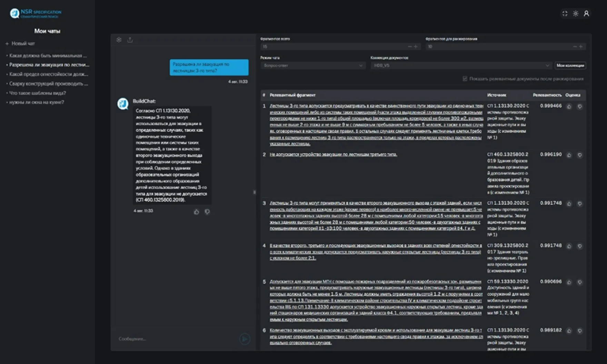The height and width of the screenshot is (364, 607).
Task: Thumbs down fragment 2 relevance
Action: 580,155
